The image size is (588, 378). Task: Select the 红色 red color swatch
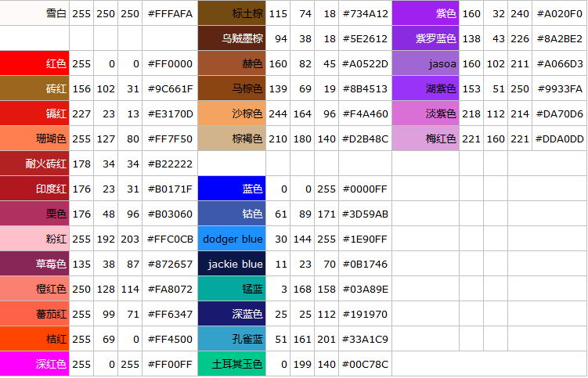(x=34, y=63)
